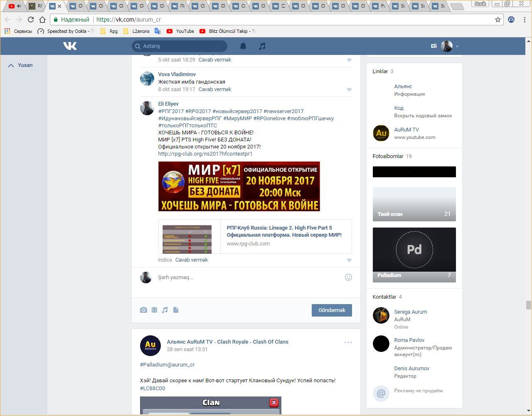Screen dimensions: 532x416
Task: Open the Сервисы apps bookmark
Action: tap(18, 31)
